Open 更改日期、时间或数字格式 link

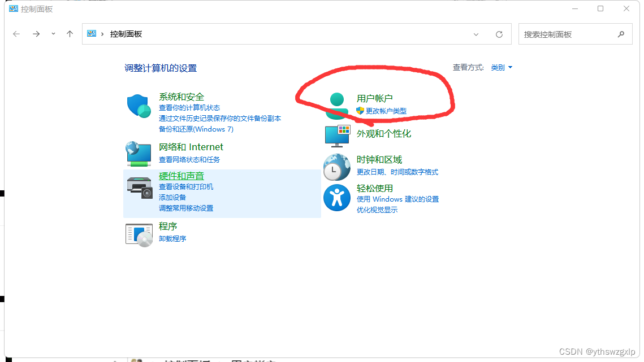(x=397, y=172)
